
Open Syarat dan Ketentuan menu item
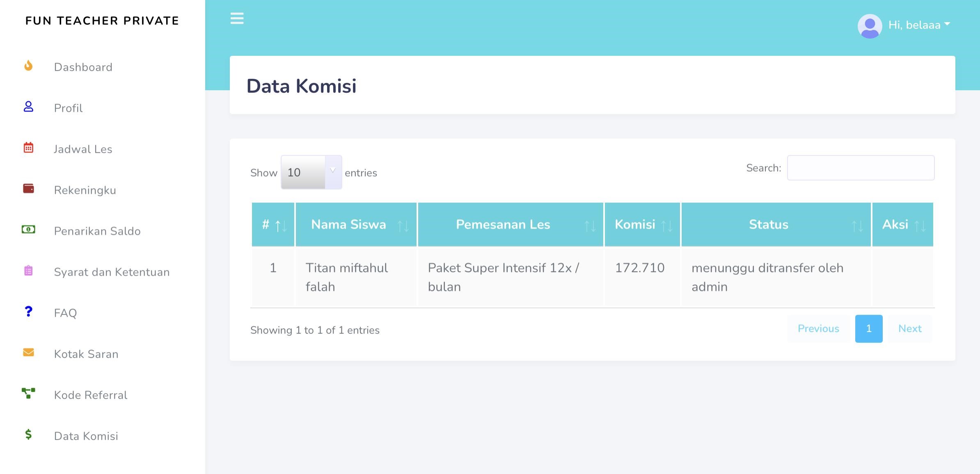point(112,272)
